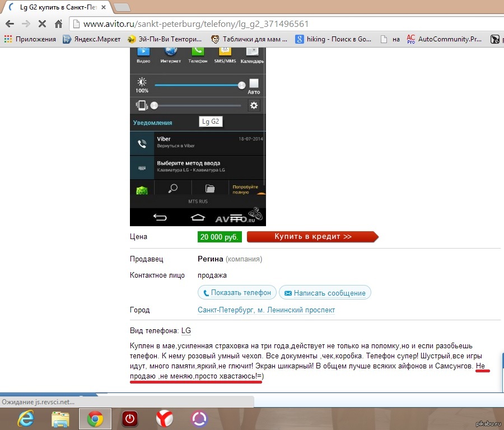This screenshot has height=430, width=504.
Task: Click the avito.ru address bar
Action: pos(286,24)
